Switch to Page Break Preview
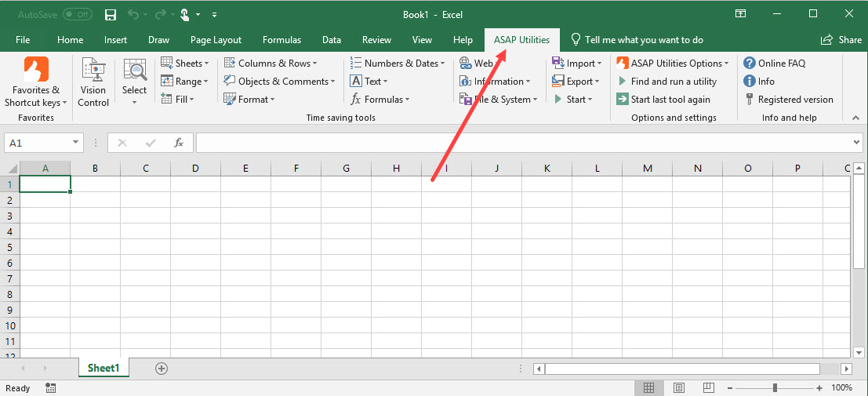 point(709,387)
